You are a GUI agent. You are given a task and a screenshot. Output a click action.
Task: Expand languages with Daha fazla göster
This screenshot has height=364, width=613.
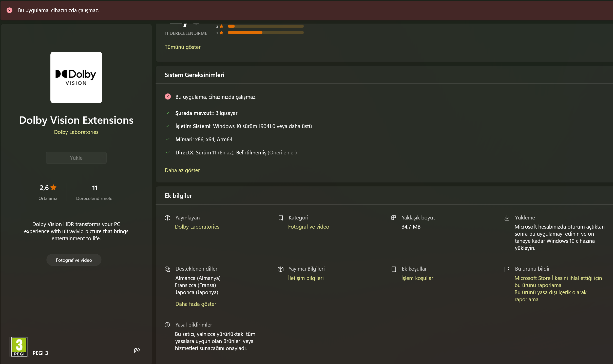pyautogui.click(x=196, y=304)
